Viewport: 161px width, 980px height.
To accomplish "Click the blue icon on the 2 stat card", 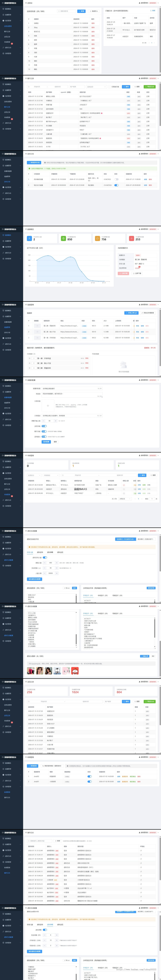I will click(x=29, y=238).
